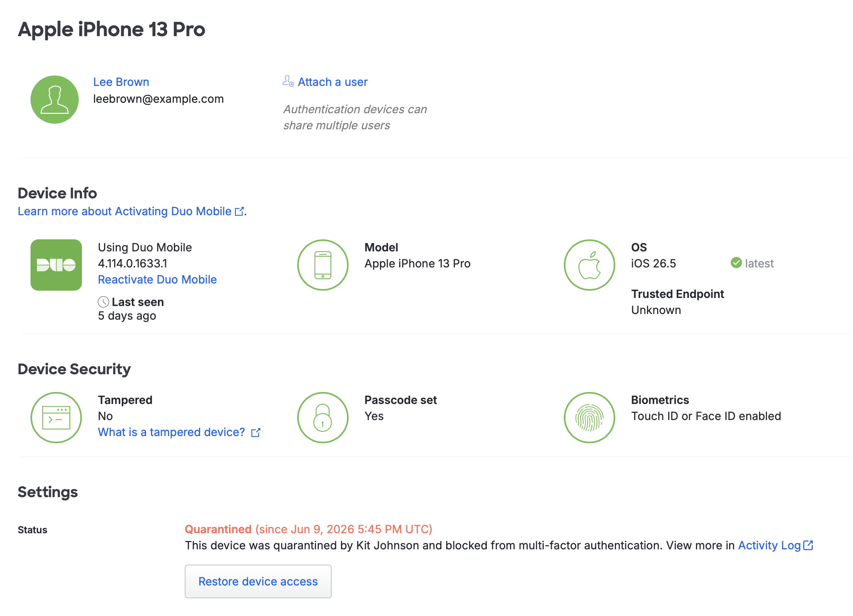Open the Activity Log link
This screenshot has height=616, width=853.
[769, 545]
